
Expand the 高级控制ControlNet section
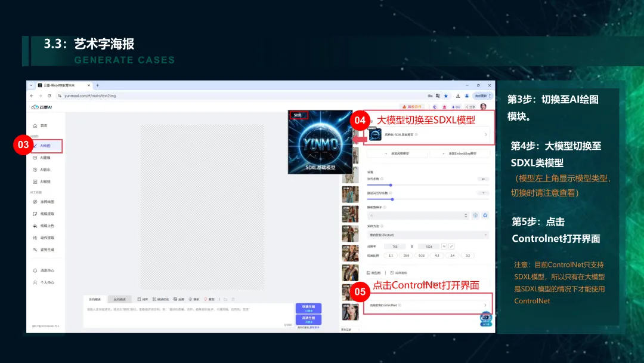428,305
